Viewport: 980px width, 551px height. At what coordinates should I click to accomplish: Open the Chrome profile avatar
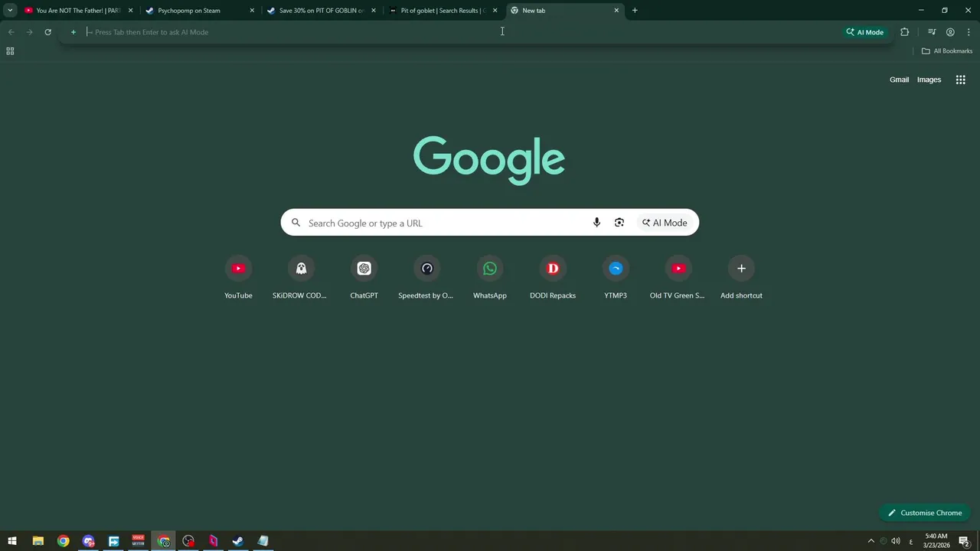(950, 32)
